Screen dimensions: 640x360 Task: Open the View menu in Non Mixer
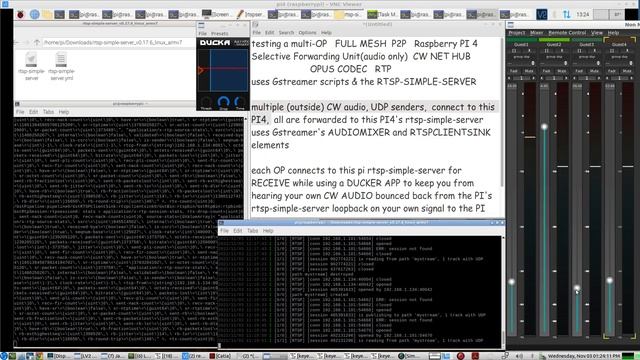[x=597, y=33]
